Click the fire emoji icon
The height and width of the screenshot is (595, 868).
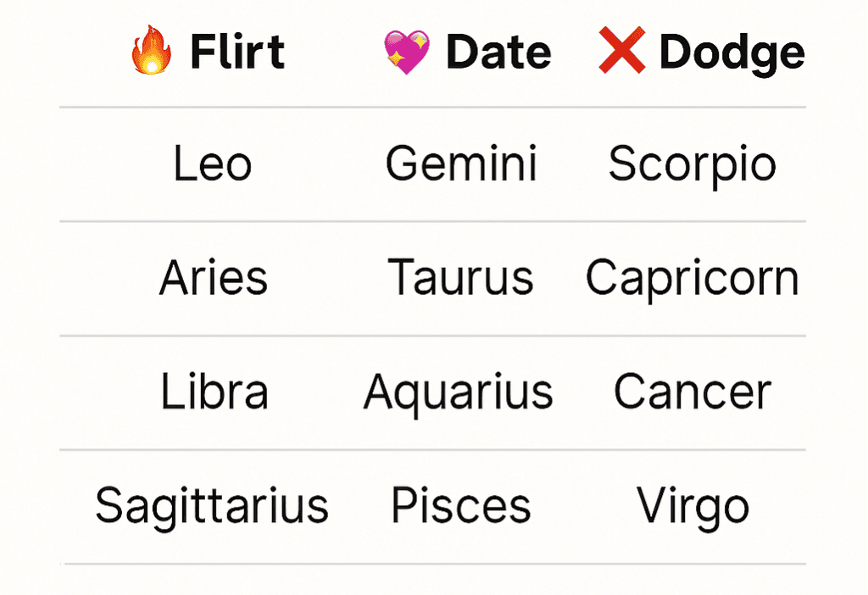151,50
